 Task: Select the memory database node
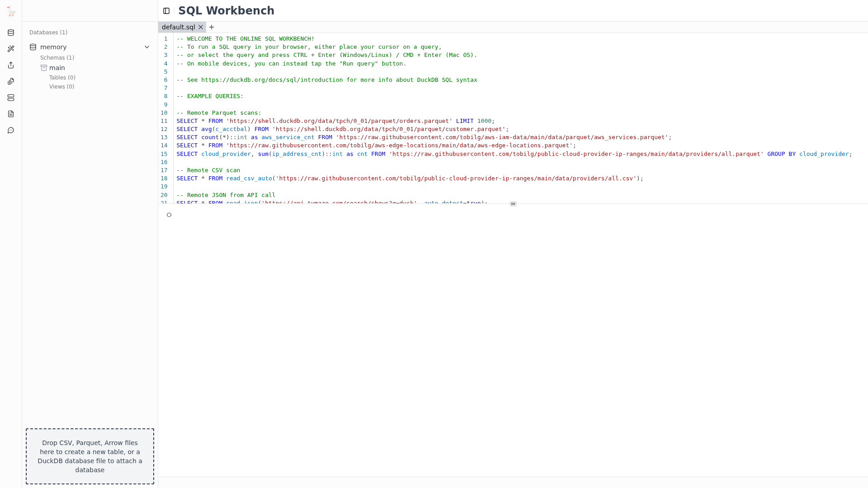(53, 47)
